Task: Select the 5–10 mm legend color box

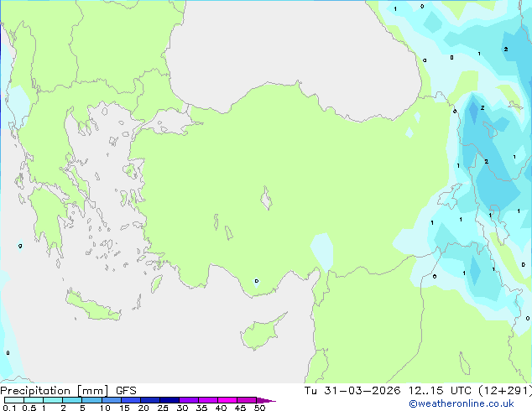Action: point(92,400)
